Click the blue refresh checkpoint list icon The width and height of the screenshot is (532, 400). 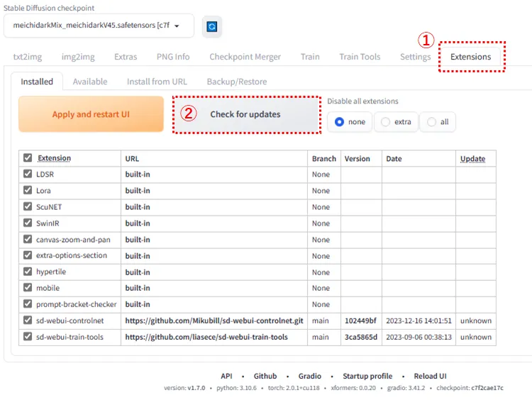[211, 26]
